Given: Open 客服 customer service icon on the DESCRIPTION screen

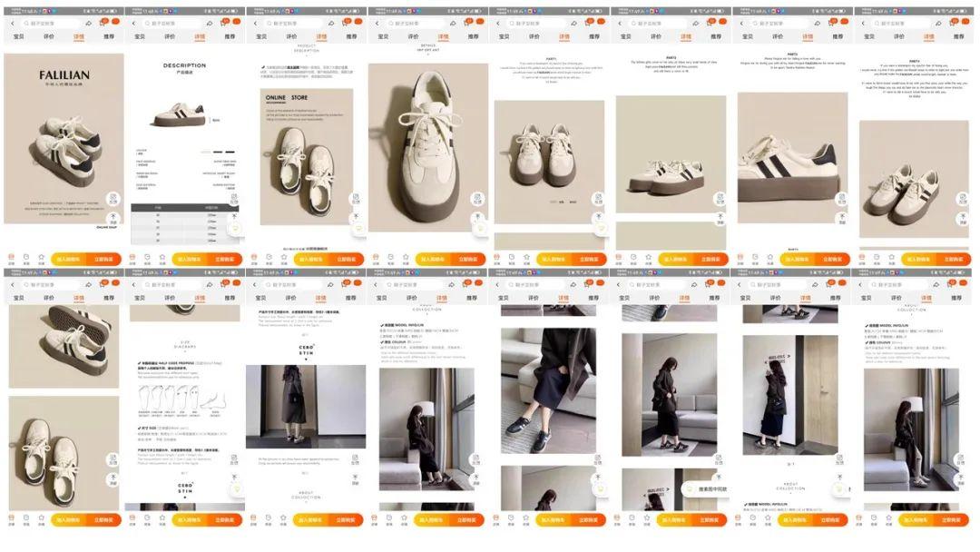Looking at the screenshot, I should [147, 259].
